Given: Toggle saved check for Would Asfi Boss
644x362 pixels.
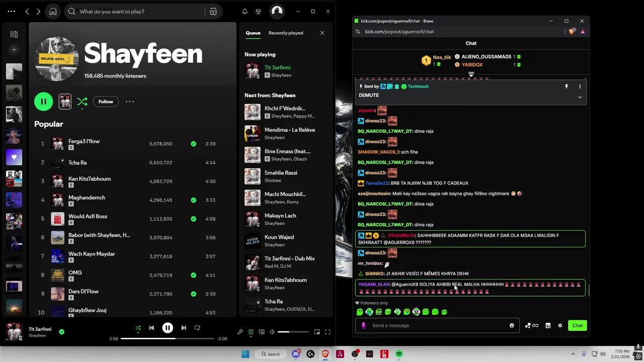Looking at the screenshot, I should 193,219.
